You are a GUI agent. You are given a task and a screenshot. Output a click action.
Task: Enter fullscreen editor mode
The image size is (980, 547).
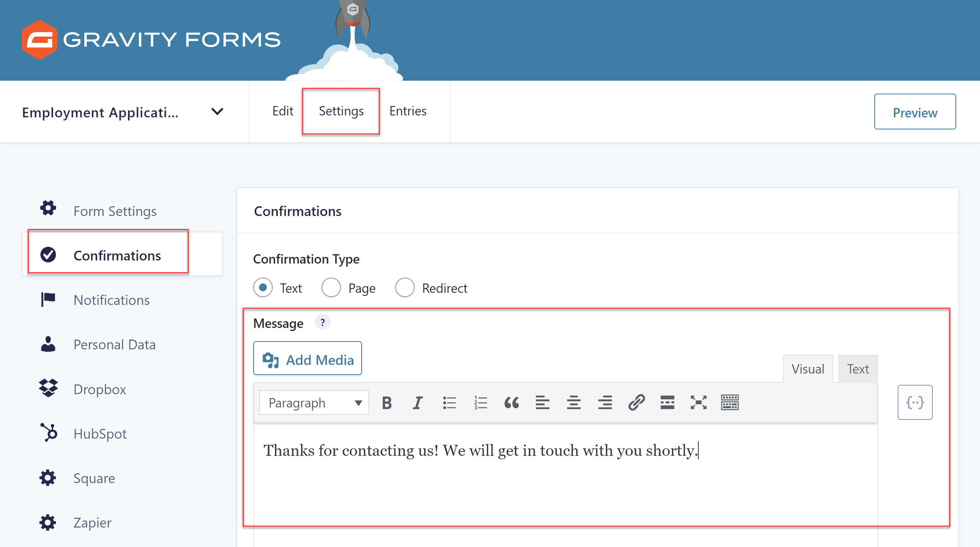pos(699,403)
